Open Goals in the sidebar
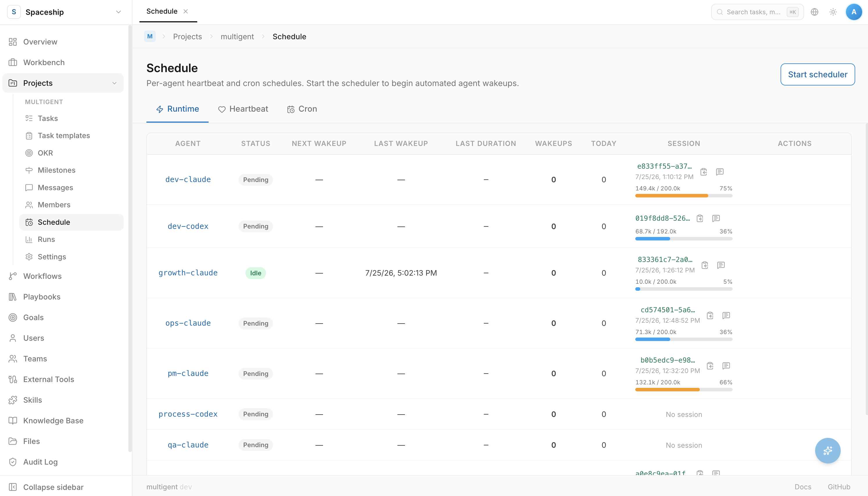 [63, 317]
